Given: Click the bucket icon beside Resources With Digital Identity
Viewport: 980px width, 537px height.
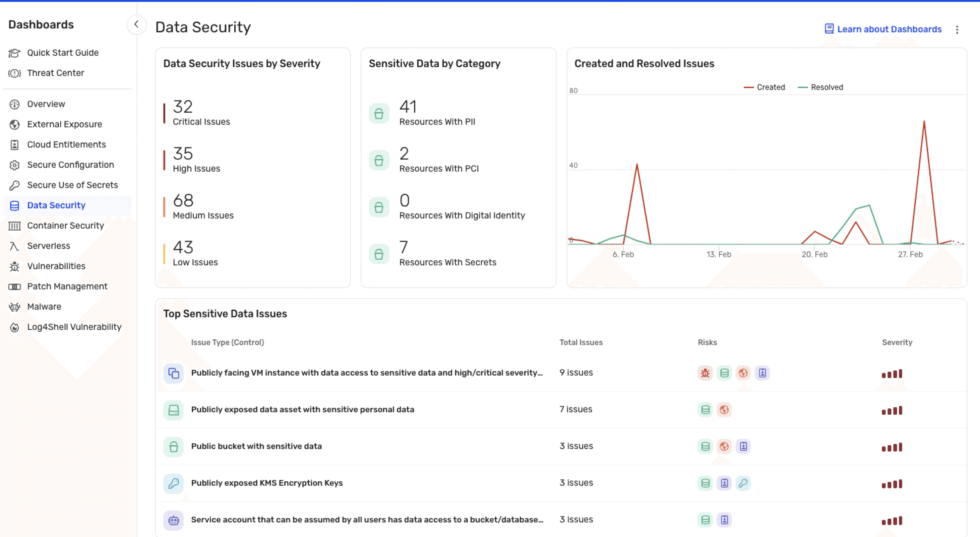Looking at the screenshot, I should (379, 207).
